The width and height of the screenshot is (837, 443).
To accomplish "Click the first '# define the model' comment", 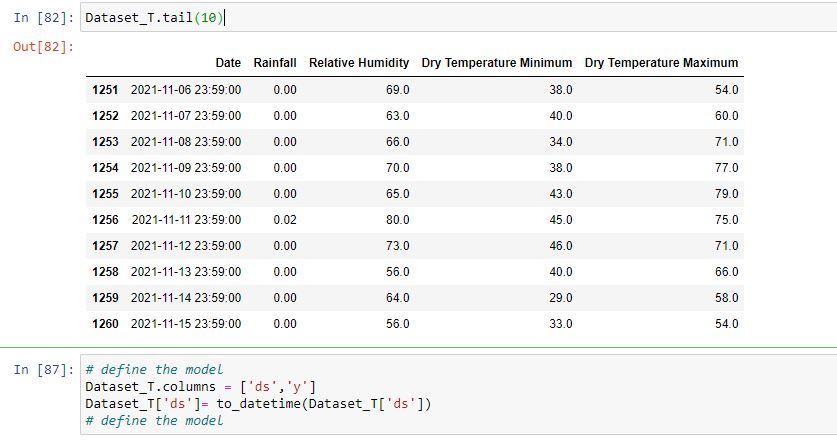I will tap(154, 370).
